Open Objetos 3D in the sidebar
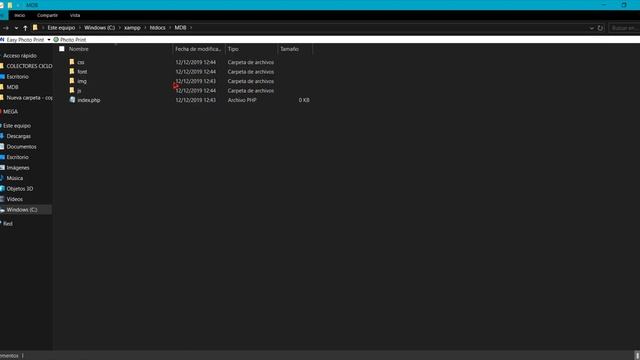The width and height of the screenshot is (640, 360). (x=20, y=189)
